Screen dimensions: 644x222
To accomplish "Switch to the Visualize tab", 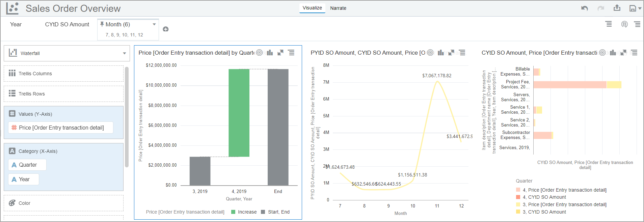I will click(x=312, y=8).
